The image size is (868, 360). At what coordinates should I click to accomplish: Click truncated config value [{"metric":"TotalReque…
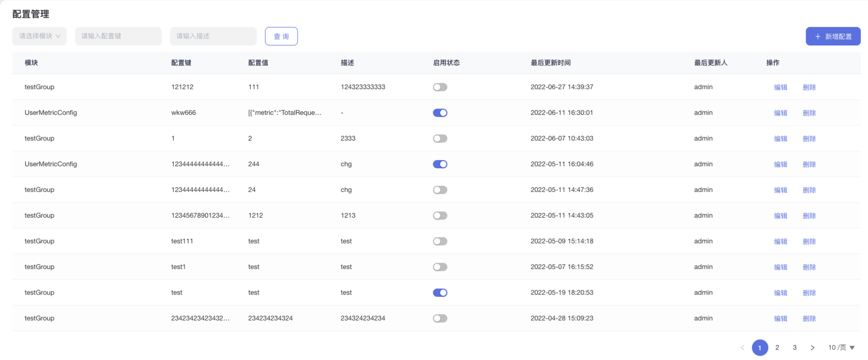point(284,113)
